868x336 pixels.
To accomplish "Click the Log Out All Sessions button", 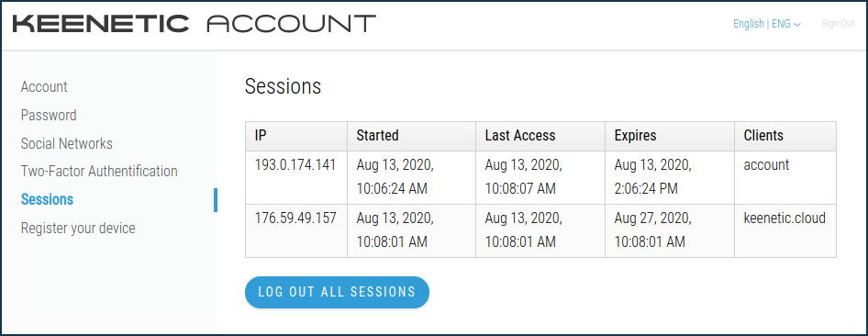I will (x=337, y=292).
